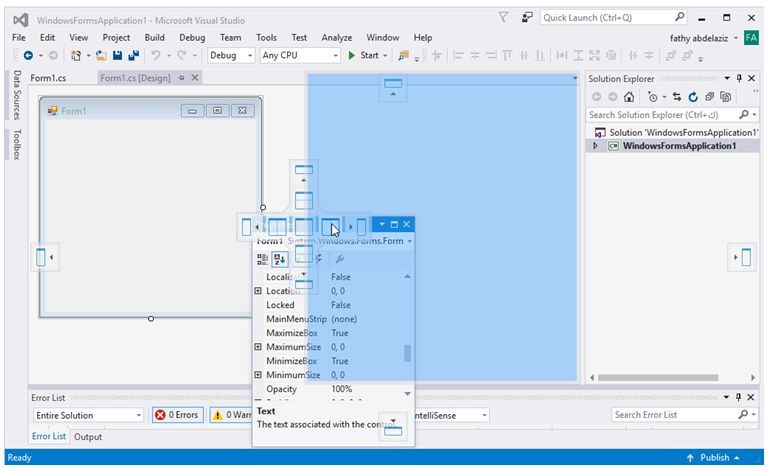Viewport: 768px width, 467px height.
Task: Open the Data Sources side tab
Action: pyautogui.click(x=17, y=95)
